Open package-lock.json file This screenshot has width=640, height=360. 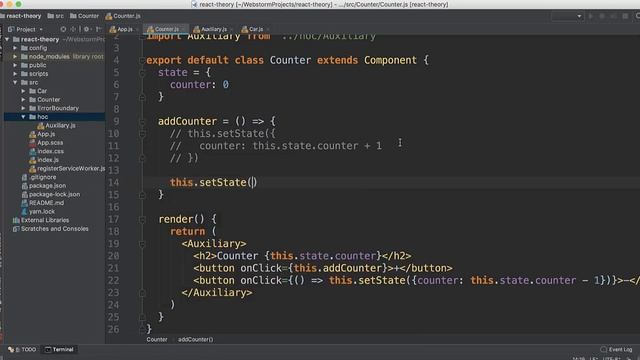[51, 194]
